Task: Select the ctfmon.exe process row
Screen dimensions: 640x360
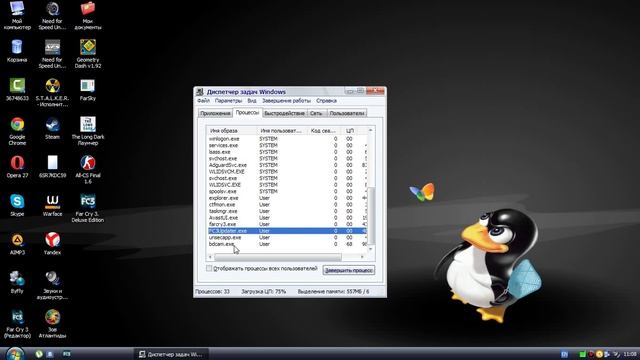Action: tap(287, 204)
